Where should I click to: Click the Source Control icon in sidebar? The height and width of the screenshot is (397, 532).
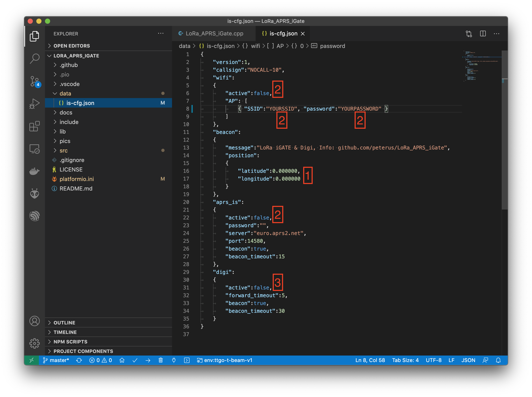pyautogui.click(x=35, y=81)
